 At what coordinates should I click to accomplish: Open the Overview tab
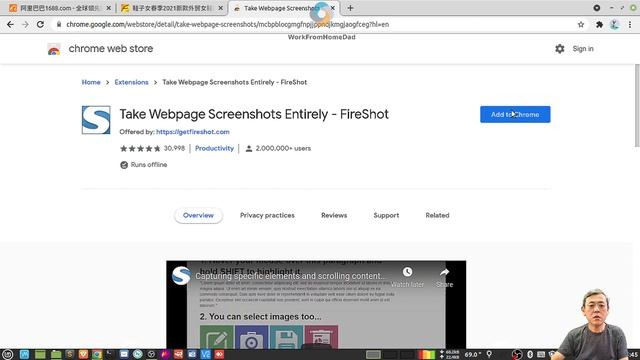tap(198, 216)
